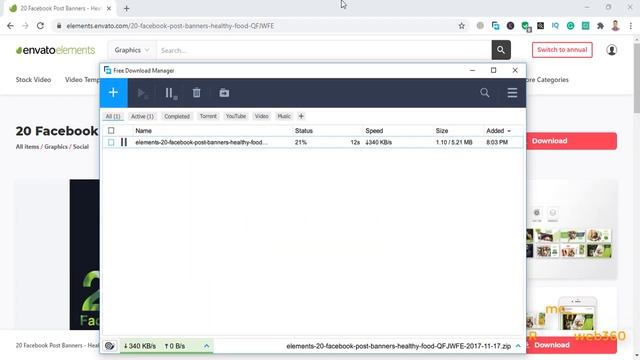This screenshot has height=360, width=640.
Task: Start downloads with the play icon
Action: coord(142,93)
